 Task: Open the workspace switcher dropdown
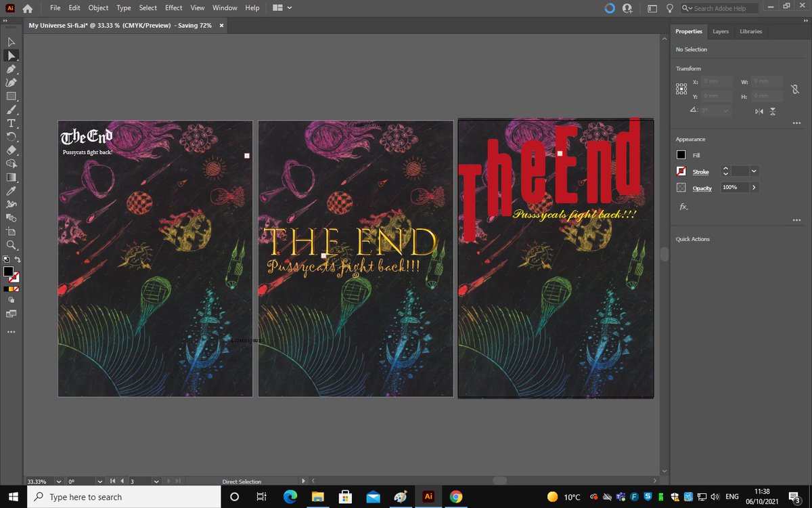pos(282,8)
